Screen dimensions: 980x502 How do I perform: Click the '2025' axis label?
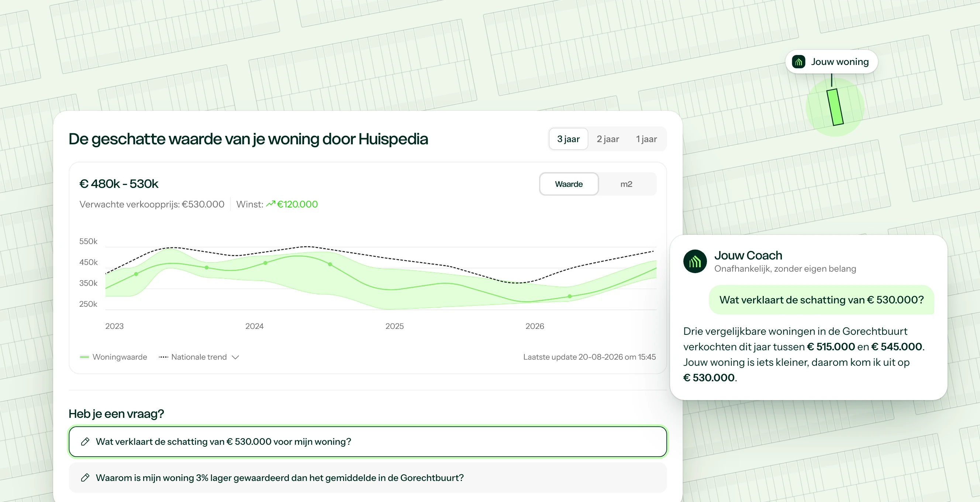394,326
